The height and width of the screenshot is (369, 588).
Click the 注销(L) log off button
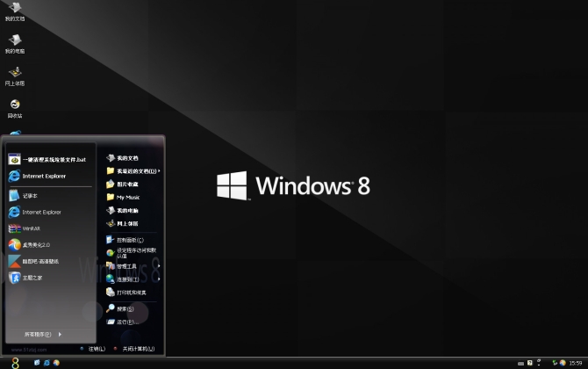click(x=93, y=349)
